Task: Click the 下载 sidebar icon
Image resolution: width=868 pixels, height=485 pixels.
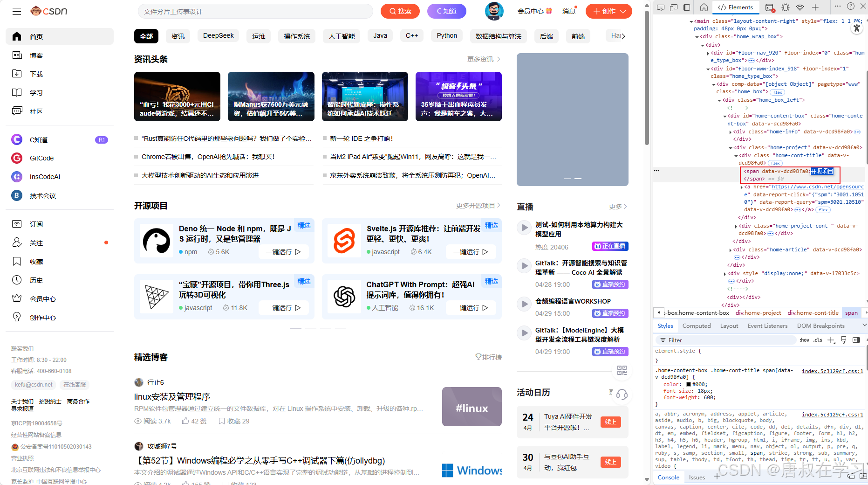Action: click(x=17, y=74)
